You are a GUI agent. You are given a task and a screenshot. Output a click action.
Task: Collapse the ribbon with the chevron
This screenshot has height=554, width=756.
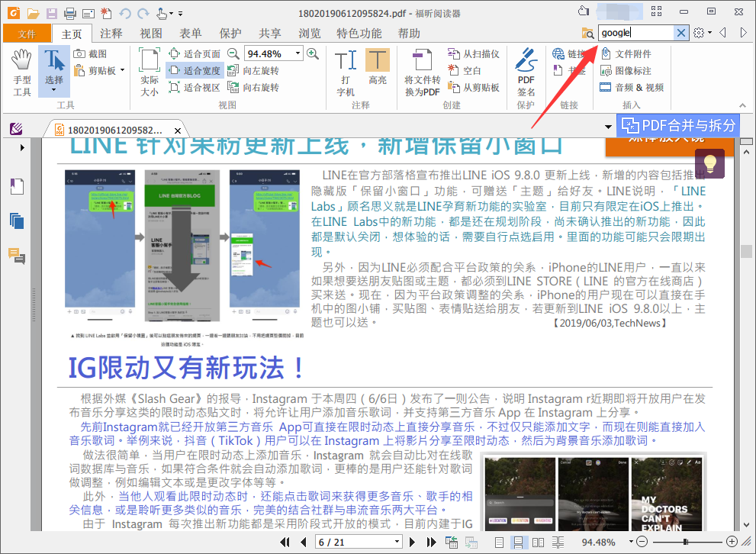click(742, 105)
